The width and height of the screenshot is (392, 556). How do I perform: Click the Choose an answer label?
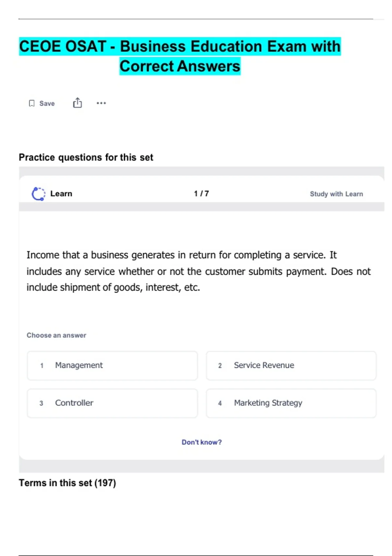pyautogui.click(x=57, y=335)
